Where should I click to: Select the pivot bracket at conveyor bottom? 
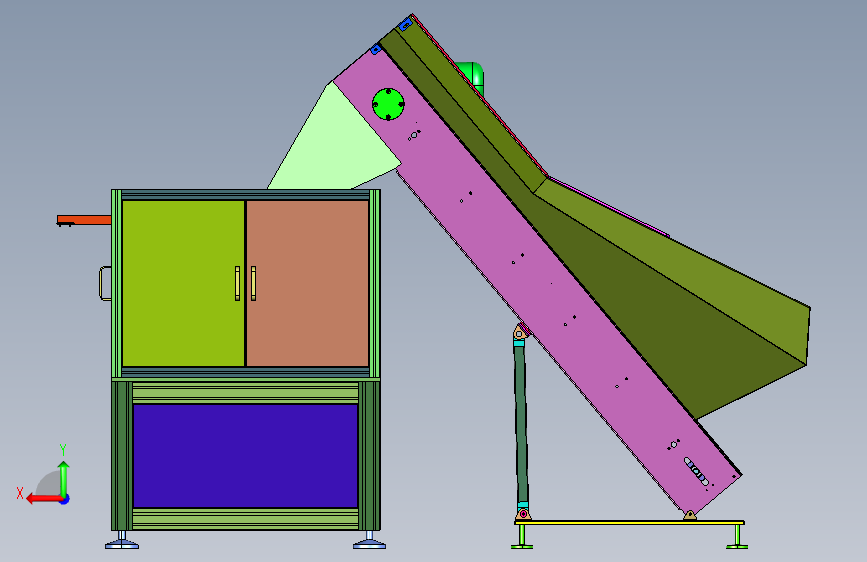[690, 516]
